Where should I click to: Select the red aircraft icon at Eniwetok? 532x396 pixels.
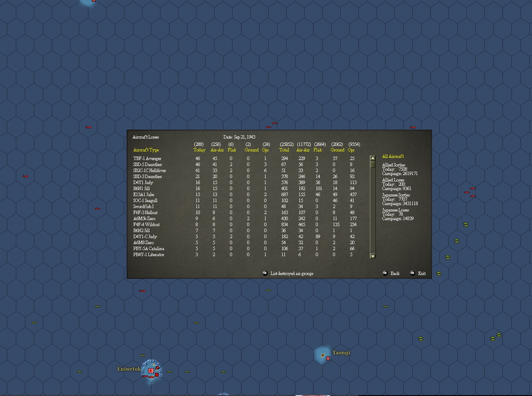coord(157,368)
